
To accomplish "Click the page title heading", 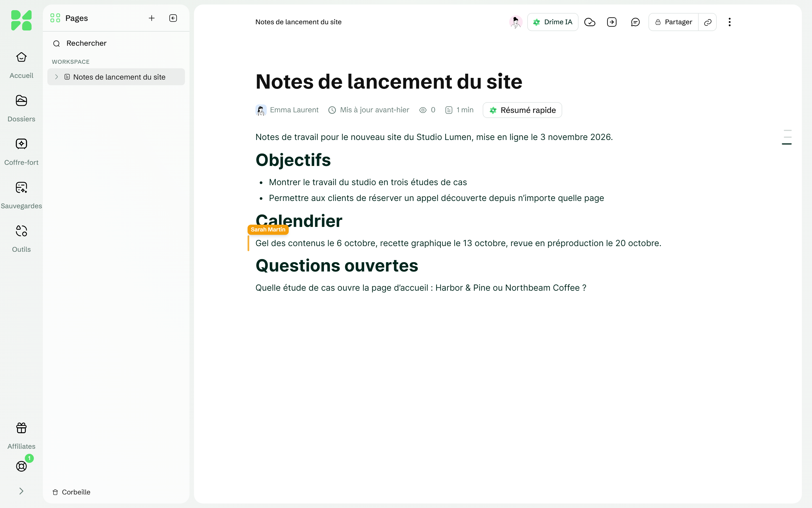I will coord(389,82).
